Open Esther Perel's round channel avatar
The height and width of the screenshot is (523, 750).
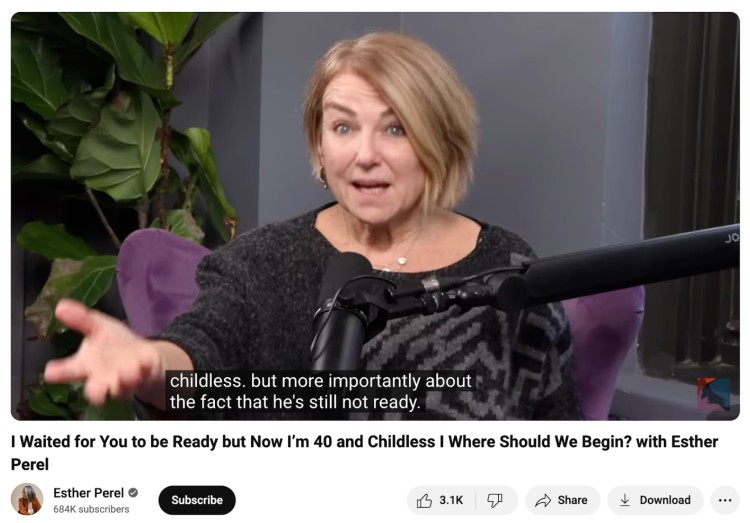click(x=27, y=499)
